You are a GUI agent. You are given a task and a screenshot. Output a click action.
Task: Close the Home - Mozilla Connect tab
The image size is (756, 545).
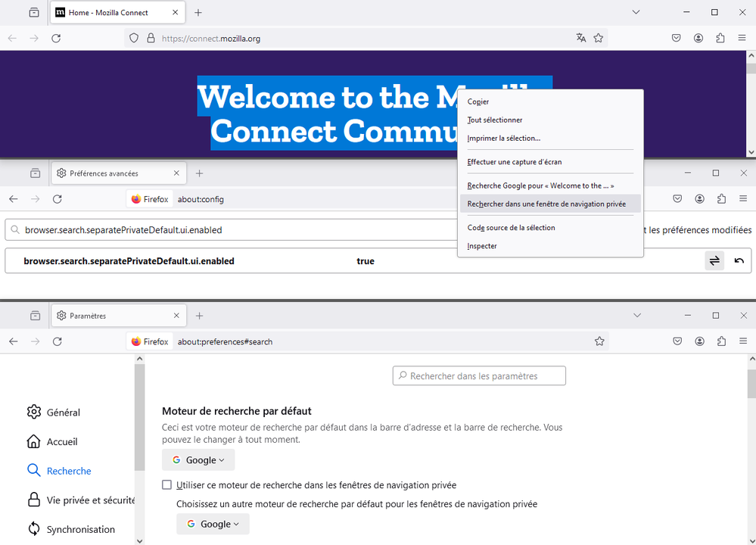point(175,13)
